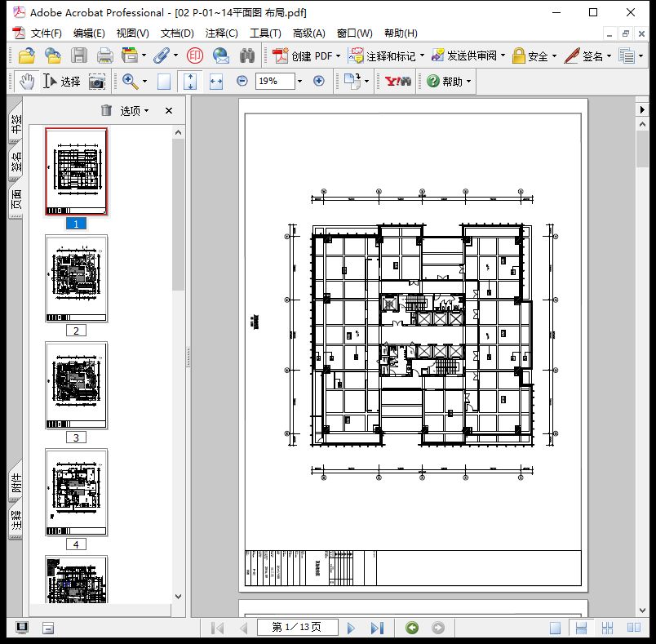Open the Search (binoculars) tool
This screenshot has height=644, width=656.
pos(247,56)
